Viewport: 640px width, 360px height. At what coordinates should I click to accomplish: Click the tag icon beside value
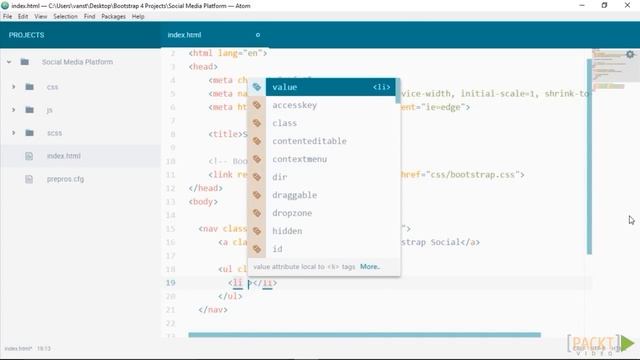(257, 87)
